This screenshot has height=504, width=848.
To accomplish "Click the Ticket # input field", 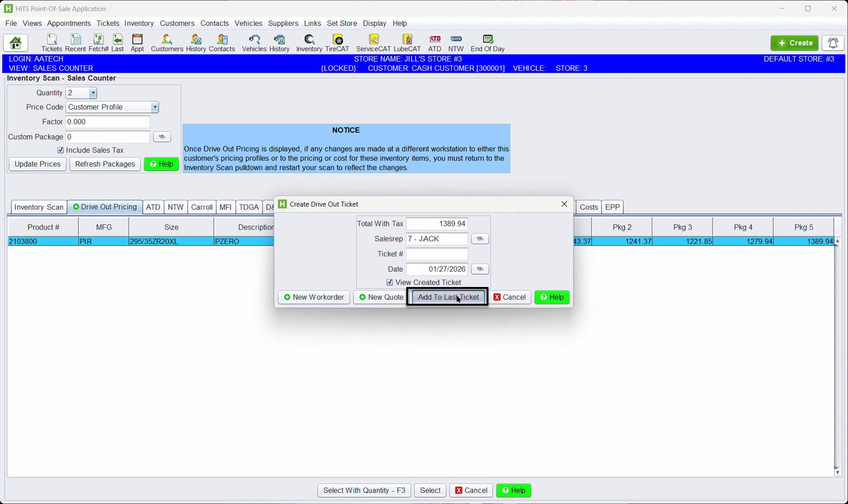I will 437,254.
